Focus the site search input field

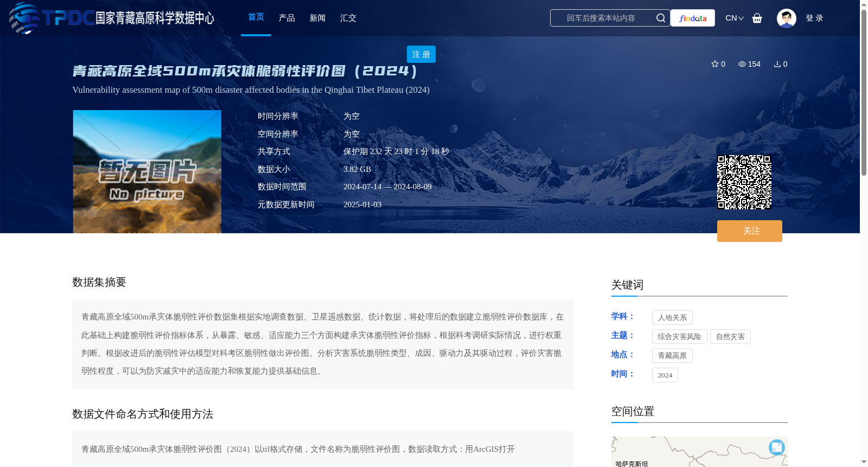(x=601, y=18)
